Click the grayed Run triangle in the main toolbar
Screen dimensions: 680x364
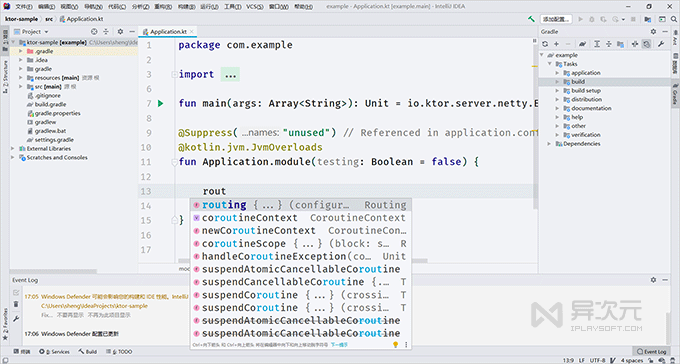point(581,19)
